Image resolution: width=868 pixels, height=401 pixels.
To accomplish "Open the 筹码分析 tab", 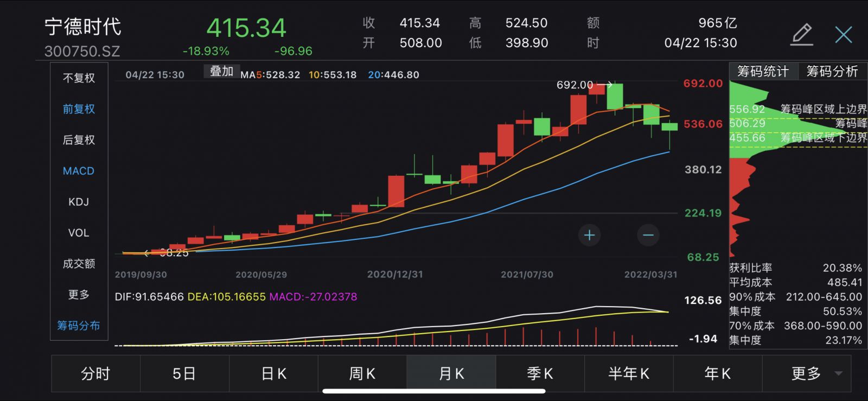I will click(x=832, y=72).
